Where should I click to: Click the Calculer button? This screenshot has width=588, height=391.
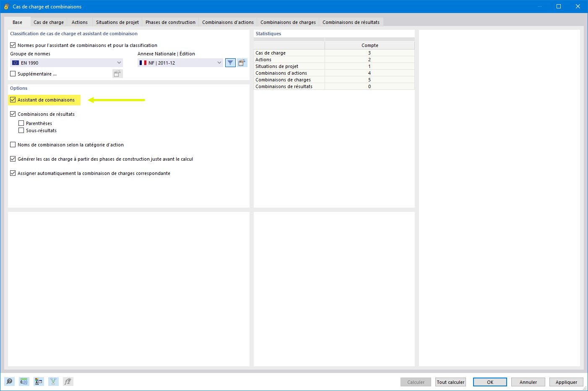pos(416,382)
